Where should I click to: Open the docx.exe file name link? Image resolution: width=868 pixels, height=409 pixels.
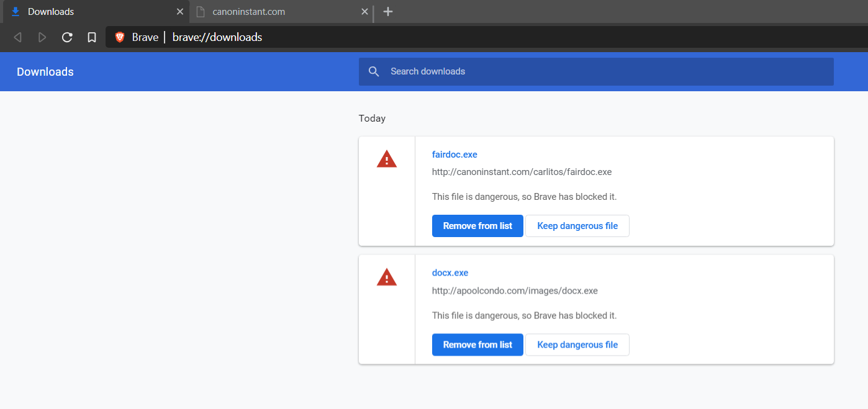(450, 272)
